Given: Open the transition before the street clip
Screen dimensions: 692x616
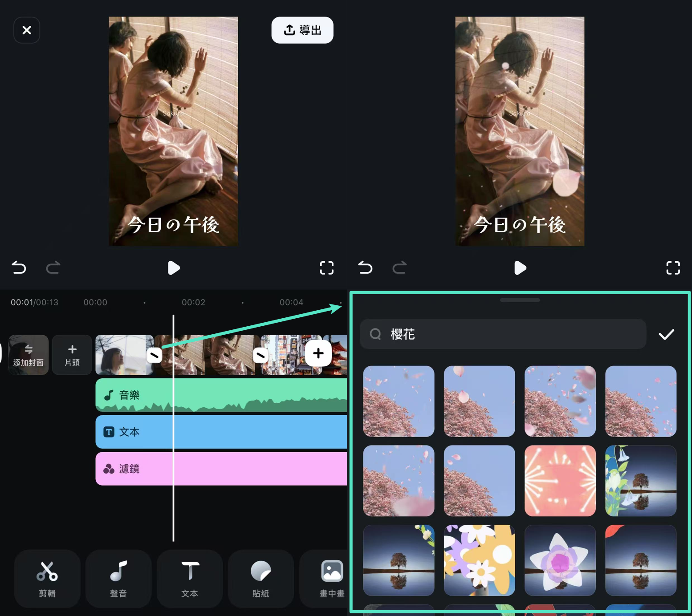Looking at the screenshot, I should tap(261, 355).
